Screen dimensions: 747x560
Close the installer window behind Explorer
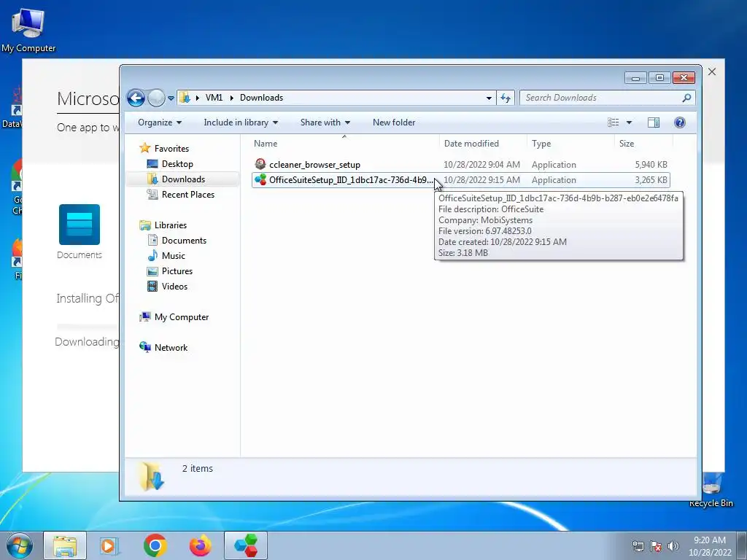[x=712, y=71]
